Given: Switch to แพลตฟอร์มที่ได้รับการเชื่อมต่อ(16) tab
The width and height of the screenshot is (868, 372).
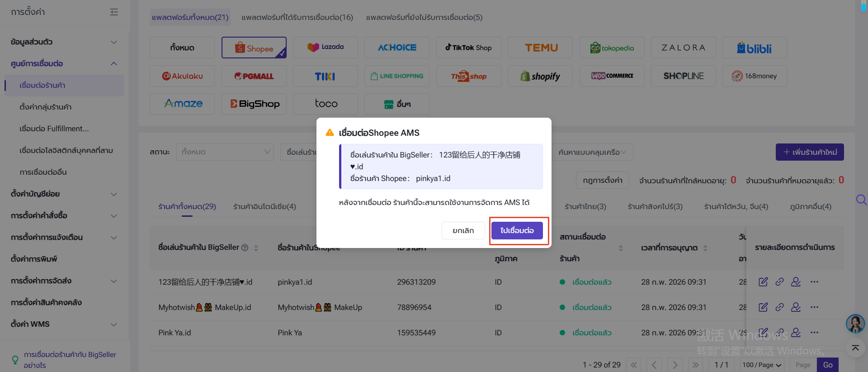Looking at the screenshot, I should [297, 17].
